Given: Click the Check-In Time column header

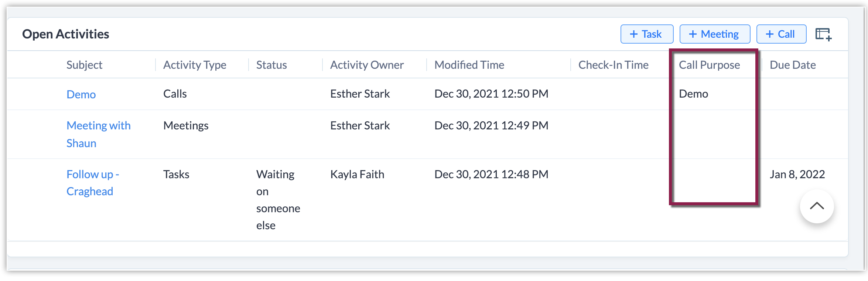Looking at the screenshot, I should [x=613, y=65].
